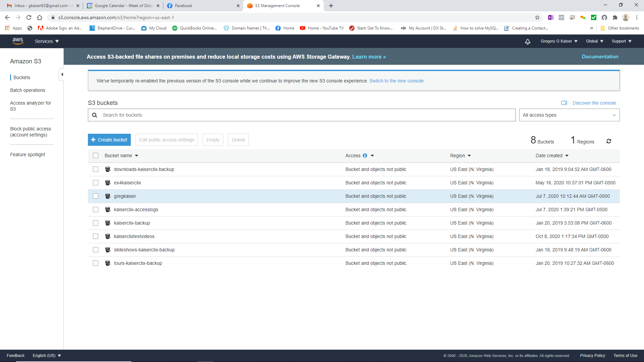The width and height of the screenshot is (644, 362).
Task: Check the ex4kaiserclix row checkbox
Action: pos(96,183)
